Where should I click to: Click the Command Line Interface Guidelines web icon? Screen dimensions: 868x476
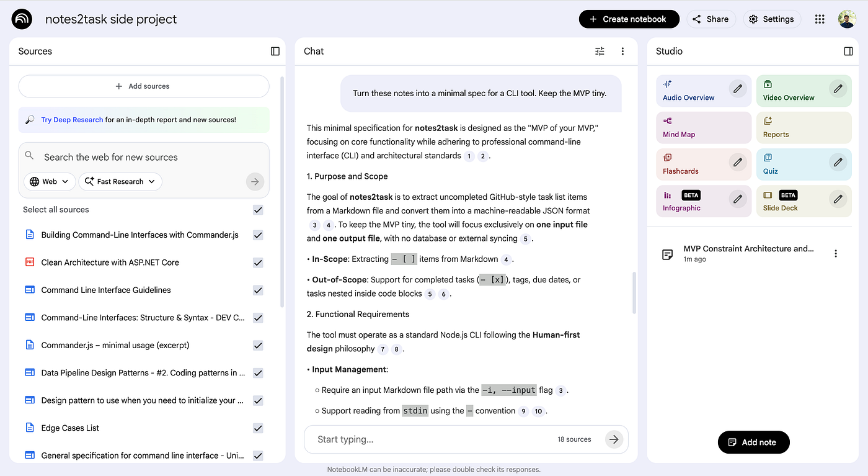[29, 290]
